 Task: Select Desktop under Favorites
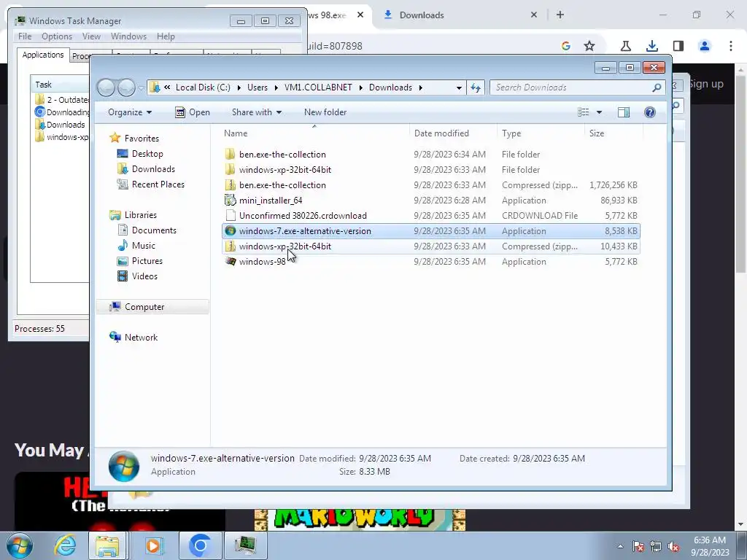(141, 154)
